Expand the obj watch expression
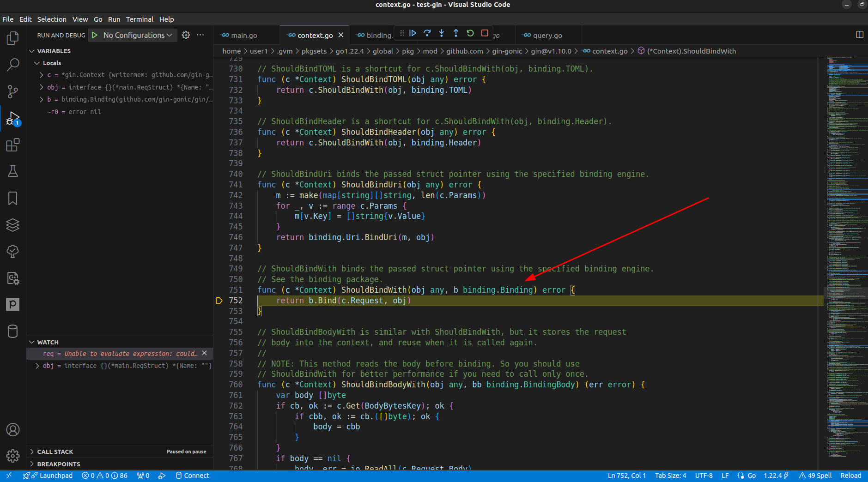 click(x=37, y=366)
